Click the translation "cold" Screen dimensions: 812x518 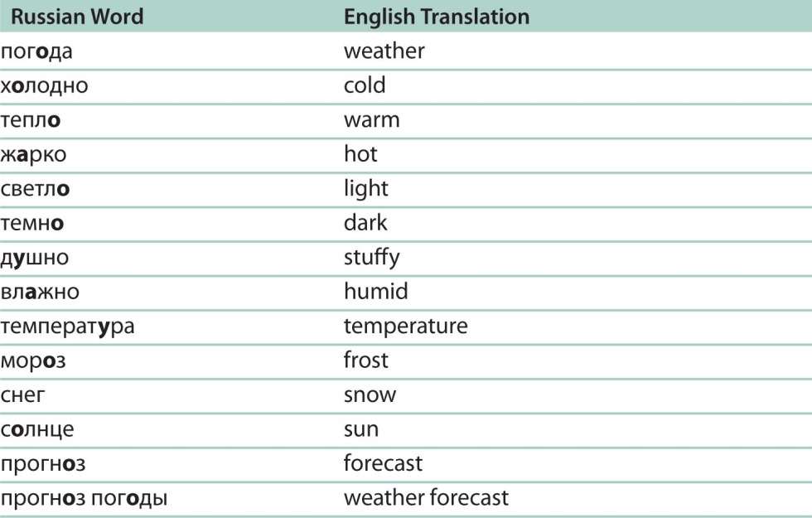(x=365, y=85)
